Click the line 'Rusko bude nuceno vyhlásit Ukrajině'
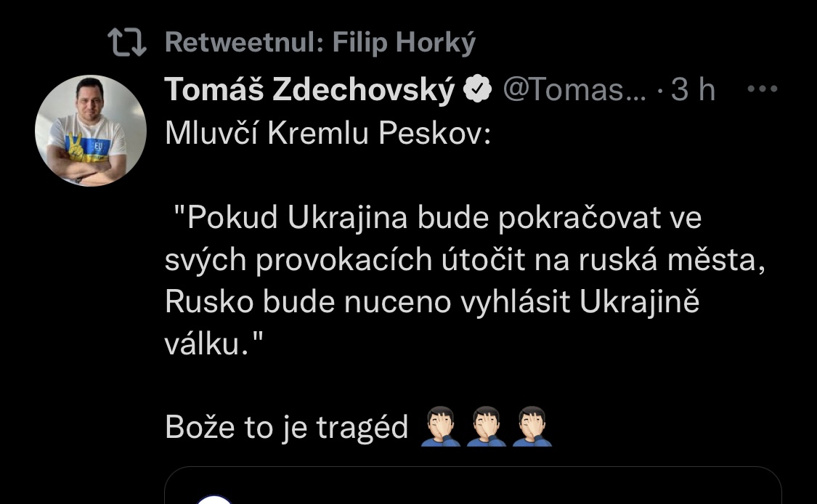This screenshot has width=817, height=504. tap(431, 302)
